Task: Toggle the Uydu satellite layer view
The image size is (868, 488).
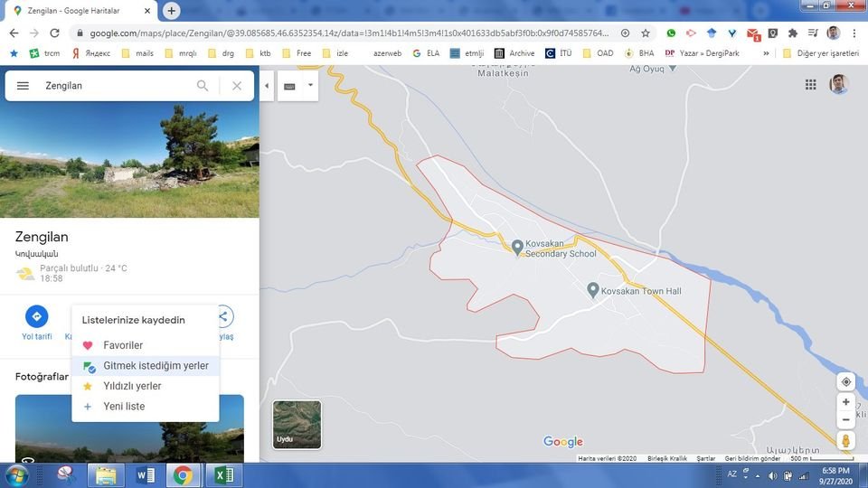Action: point(297,425)
